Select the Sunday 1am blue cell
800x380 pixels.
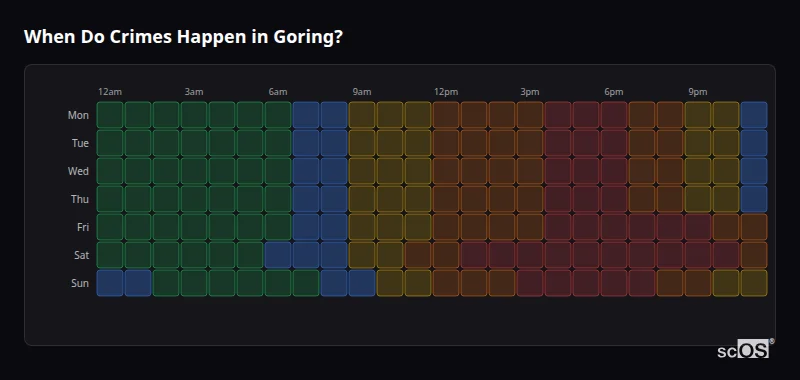pyautogui.click(x=138, y=283)
